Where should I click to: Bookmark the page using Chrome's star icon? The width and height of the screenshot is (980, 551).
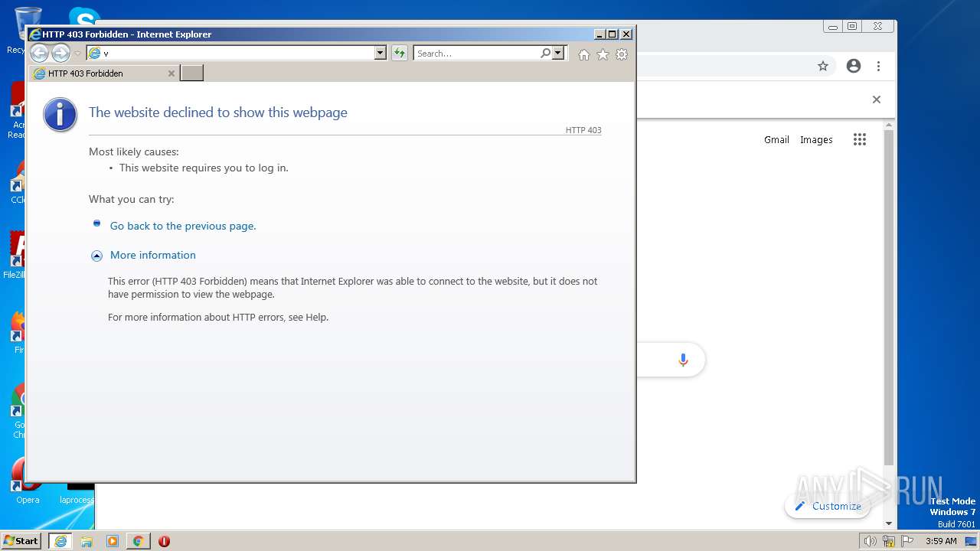click(823, 66)
